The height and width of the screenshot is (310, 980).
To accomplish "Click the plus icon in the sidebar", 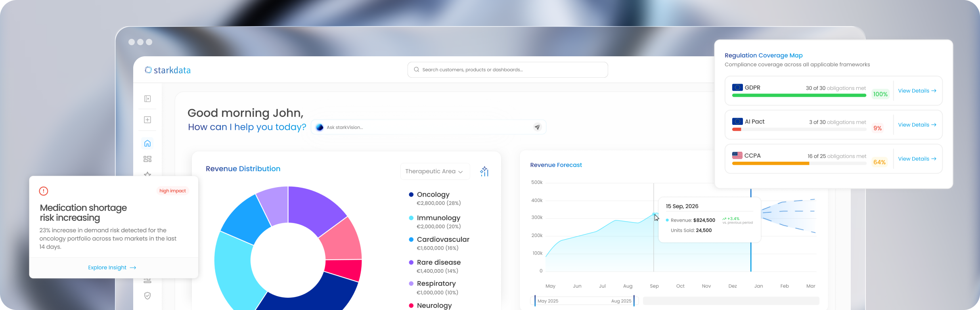I will [147, 120].
